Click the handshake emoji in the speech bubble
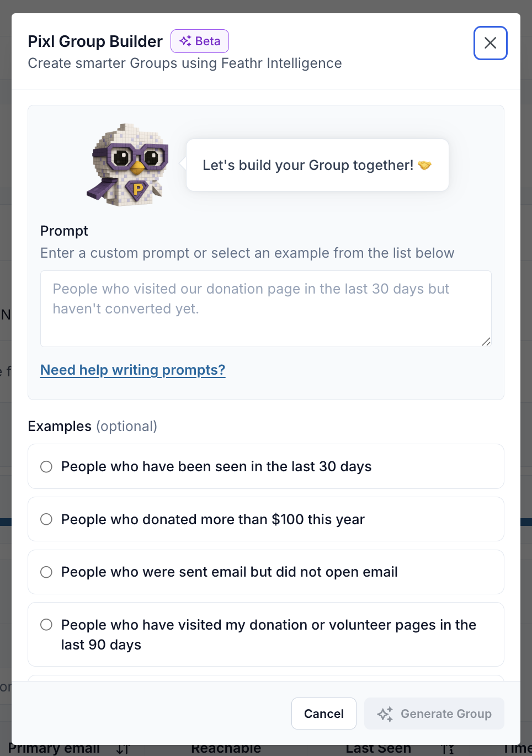 click(x=424, y=166)
